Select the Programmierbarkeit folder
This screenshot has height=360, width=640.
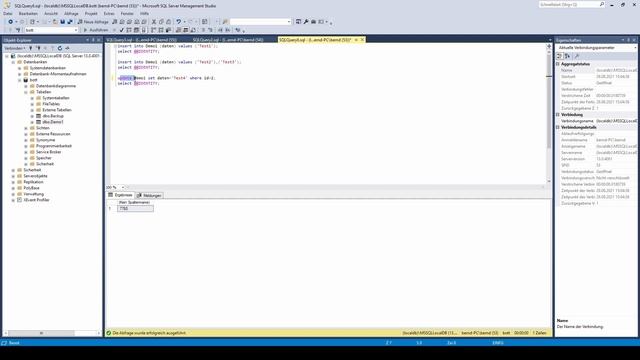point(54,146)
